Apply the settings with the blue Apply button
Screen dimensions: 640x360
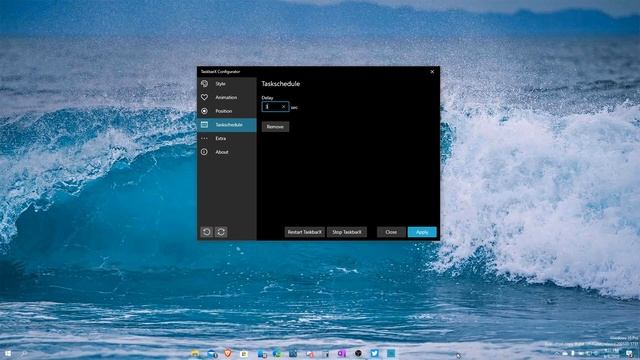pyautogui.click(x=422, y=232)
